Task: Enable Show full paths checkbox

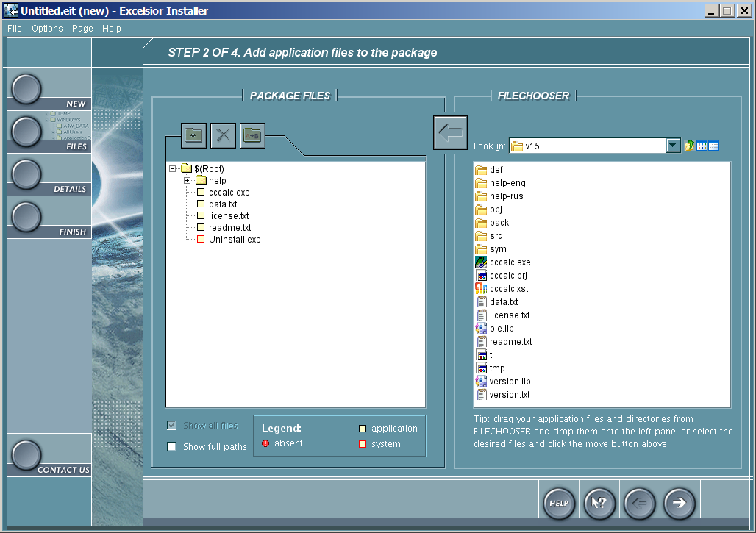Action: 171,446
